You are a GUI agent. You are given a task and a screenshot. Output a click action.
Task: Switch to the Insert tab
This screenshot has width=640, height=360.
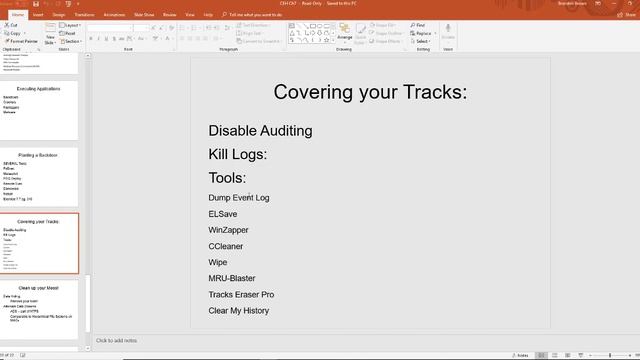pos(38,15)
